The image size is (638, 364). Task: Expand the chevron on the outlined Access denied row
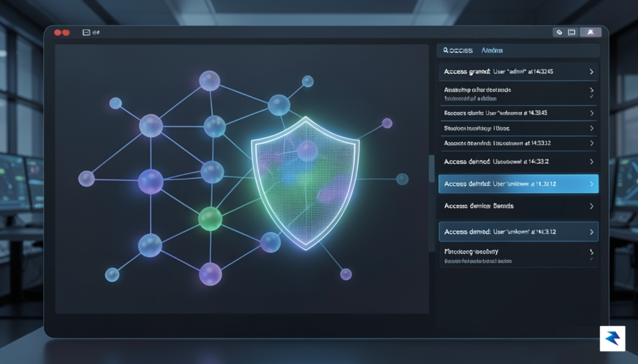tap(592, 232)
